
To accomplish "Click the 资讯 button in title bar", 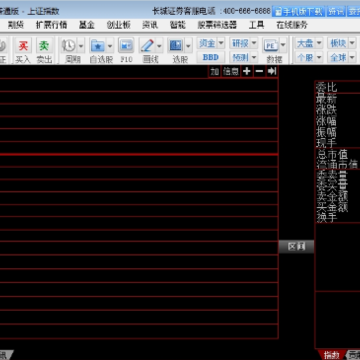I will pyautogui.click(x=336, y=11).
